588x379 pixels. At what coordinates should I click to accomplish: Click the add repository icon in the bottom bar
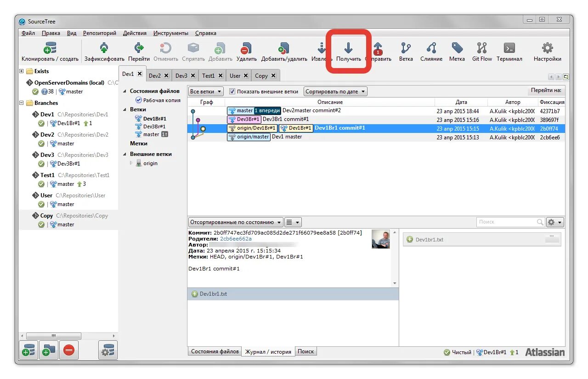click(x=29, y=350)
